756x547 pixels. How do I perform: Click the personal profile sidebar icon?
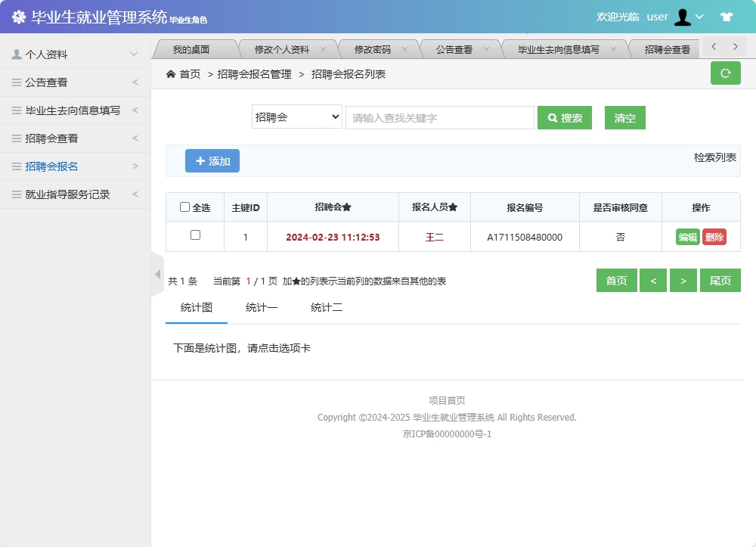(x=17, y=54)
